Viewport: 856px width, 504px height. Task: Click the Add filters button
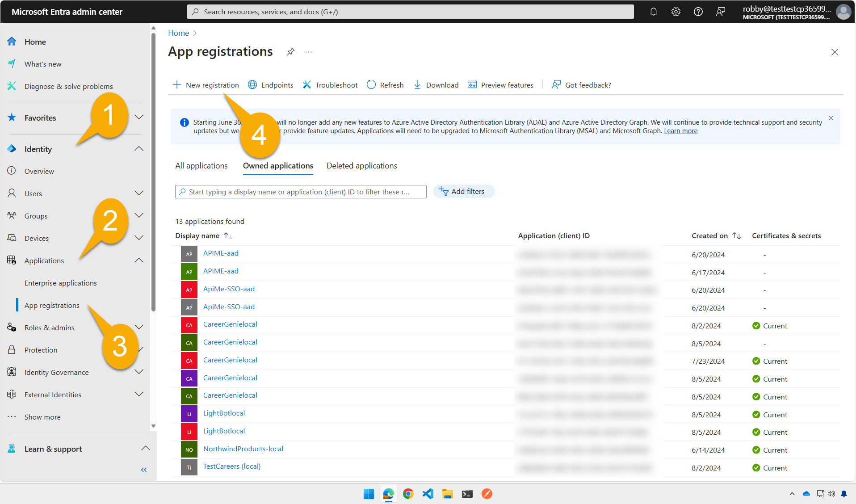coord(463,191)
